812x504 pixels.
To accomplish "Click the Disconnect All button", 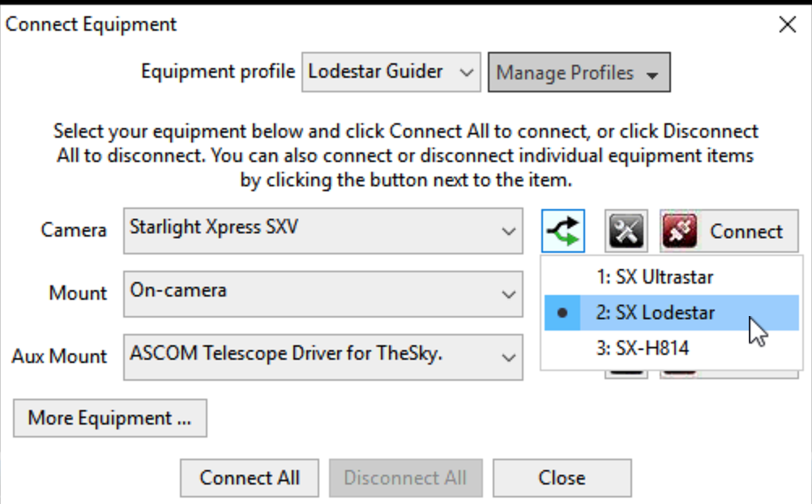I will (405, 477).
